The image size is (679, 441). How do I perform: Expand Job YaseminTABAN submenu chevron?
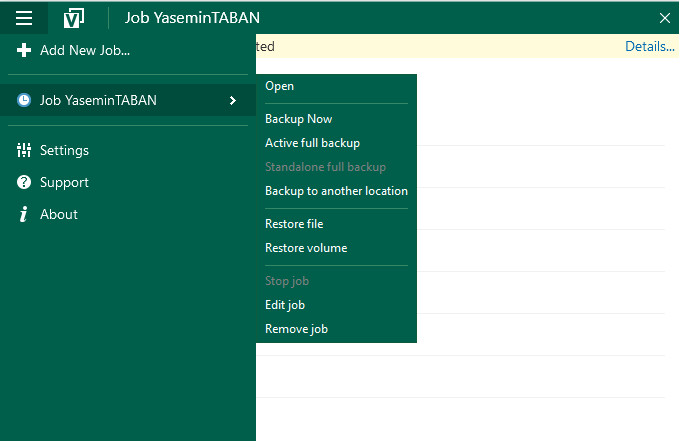[233, 101]
